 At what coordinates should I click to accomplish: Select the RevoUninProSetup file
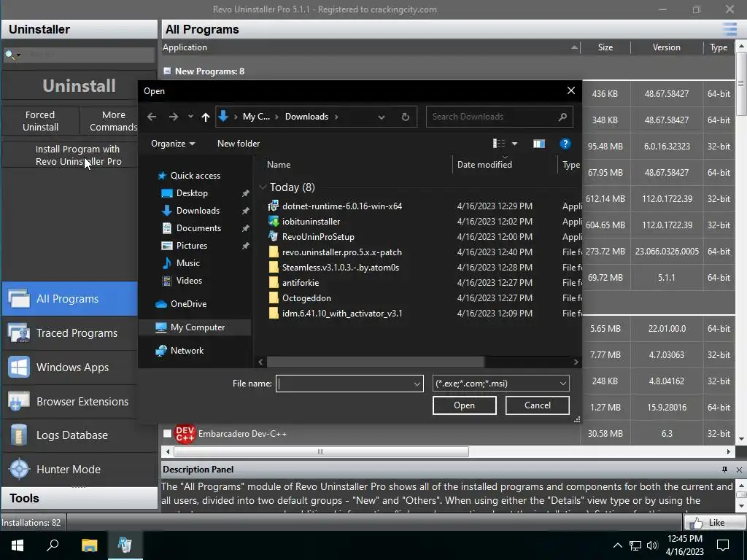coord(318,237)
